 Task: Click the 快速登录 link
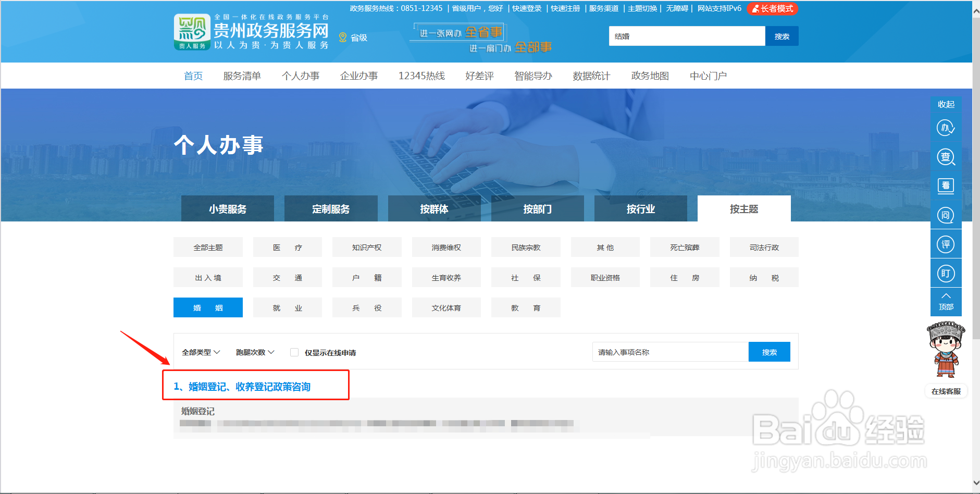(527, 8)
